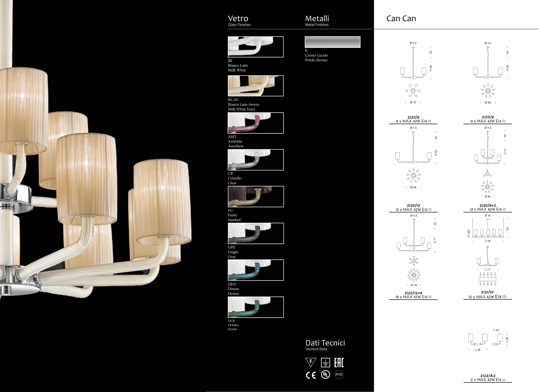
Task: Click the UL listed certification icon
Action: coord(325,374)
